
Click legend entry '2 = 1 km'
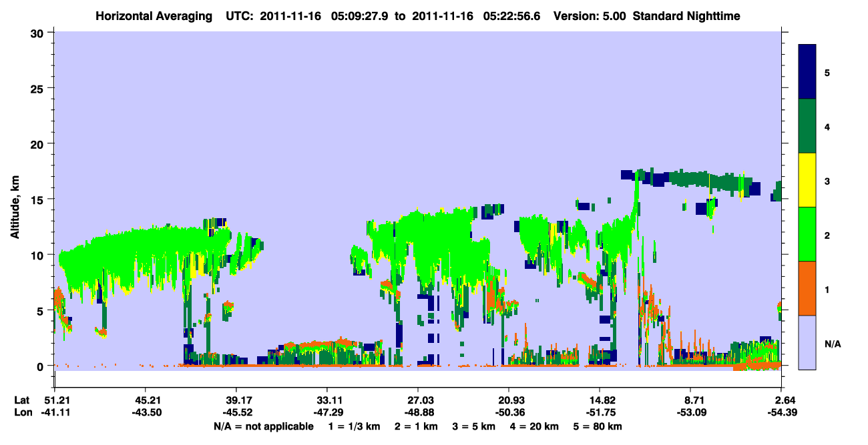coord(417,426)
